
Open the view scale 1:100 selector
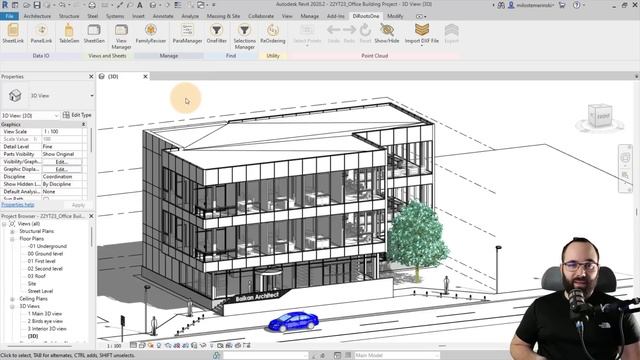tap(114, 346)
